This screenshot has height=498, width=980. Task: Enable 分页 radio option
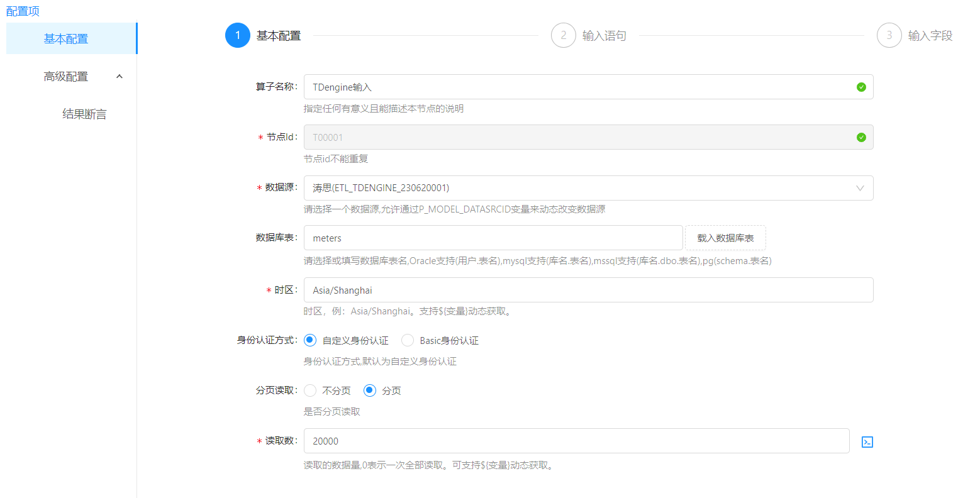click(370, 390)
